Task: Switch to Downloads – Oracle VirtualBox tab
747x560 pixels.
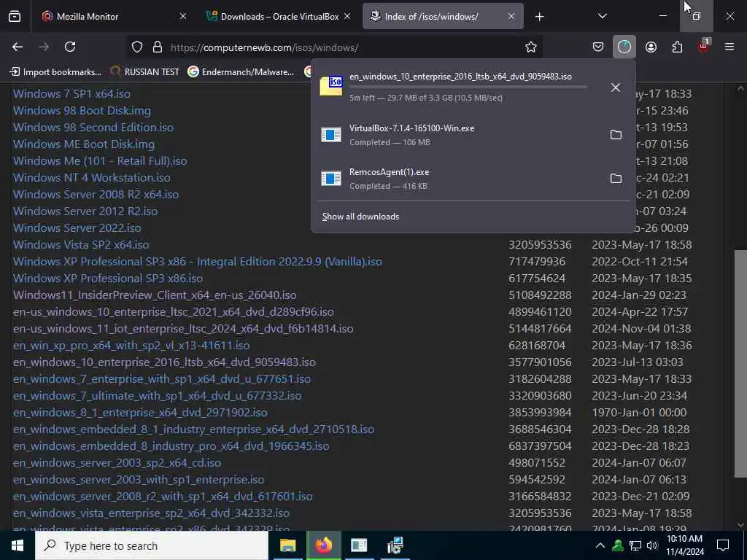Action: pos(279,17)
